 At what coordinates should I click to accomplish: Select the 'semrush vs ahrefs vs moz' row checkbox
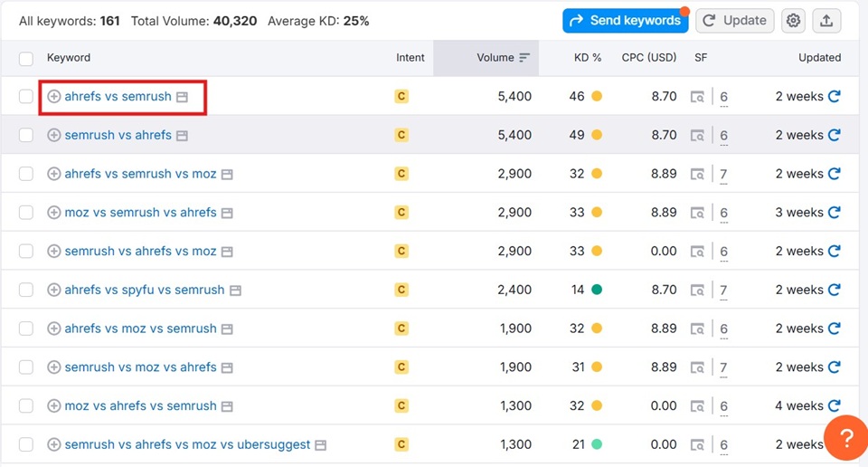tap(26, 251)
